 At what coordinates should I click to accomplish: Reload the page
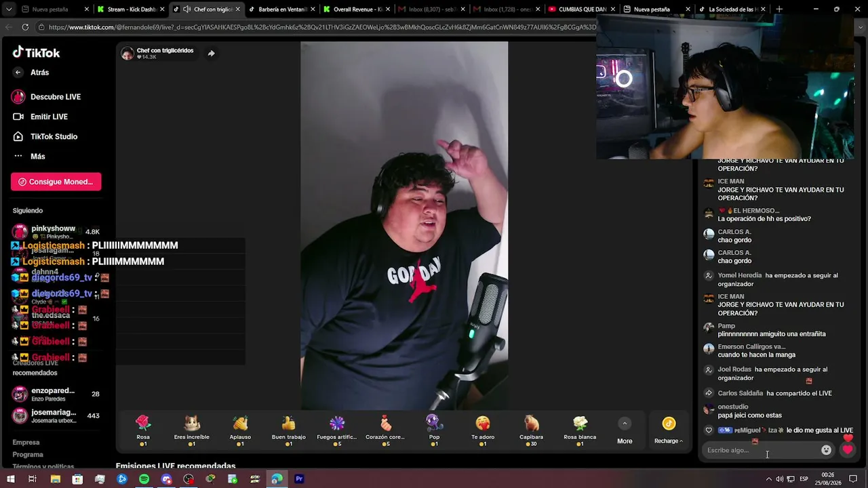[x=25, y=27]
